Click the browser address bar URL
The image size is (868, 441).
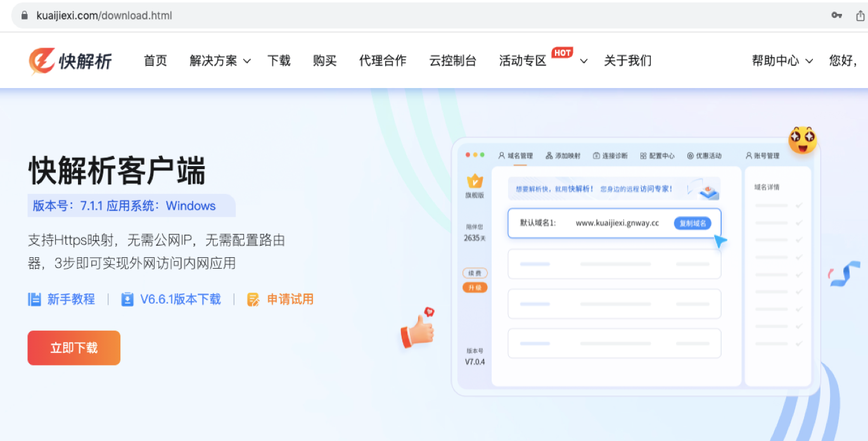(x=105, y=15)
